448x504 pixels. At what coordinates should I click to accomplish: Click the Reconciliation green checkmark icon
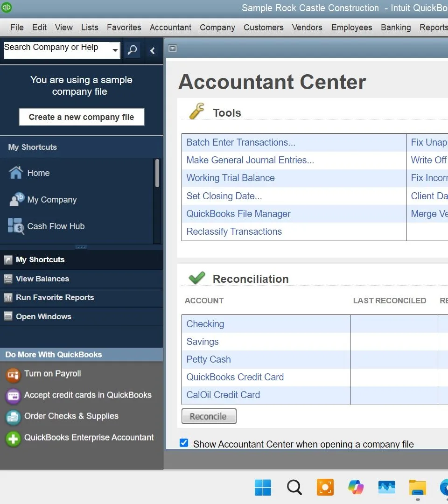pyautogui.click(x=197, y=278)
